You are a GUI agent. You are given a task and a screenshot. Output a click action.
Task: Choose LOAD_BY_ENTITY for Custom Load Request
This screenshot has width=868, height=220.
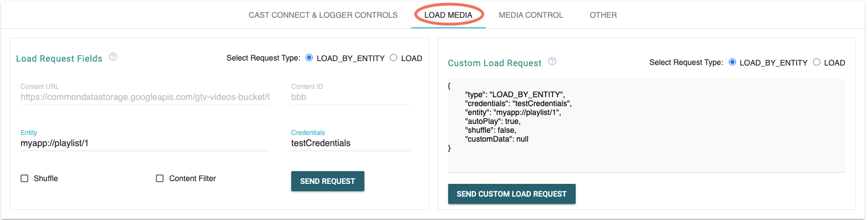732,62
